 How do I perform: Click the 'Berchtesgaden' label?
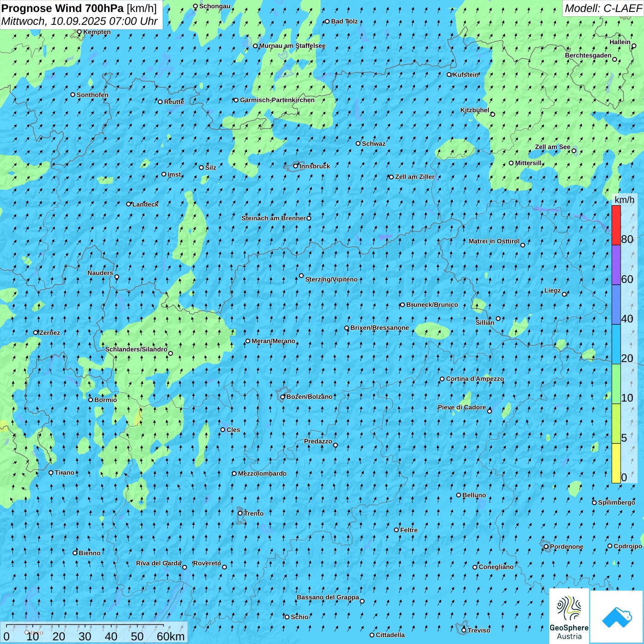point(588,55)
